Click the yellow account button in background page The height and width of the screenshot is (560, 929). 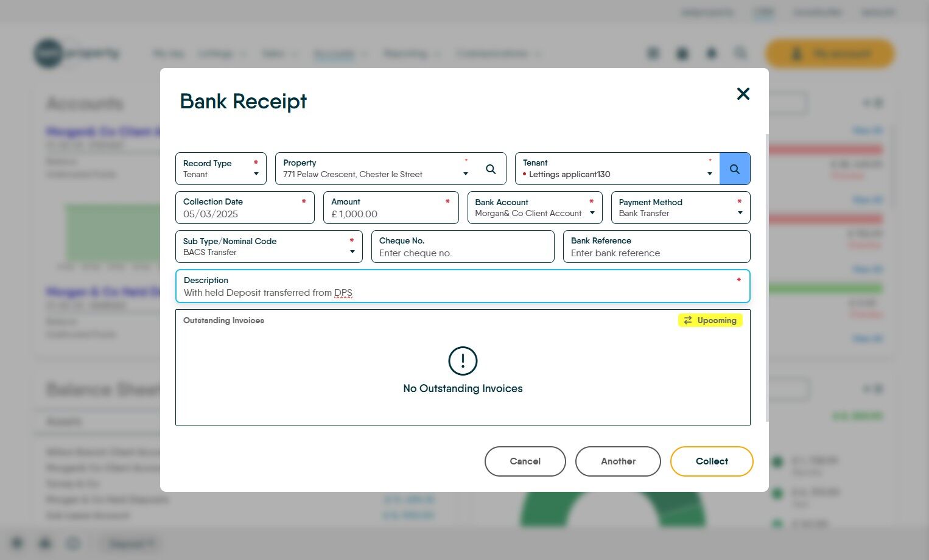pyautogui.click(x=830, y=54)
